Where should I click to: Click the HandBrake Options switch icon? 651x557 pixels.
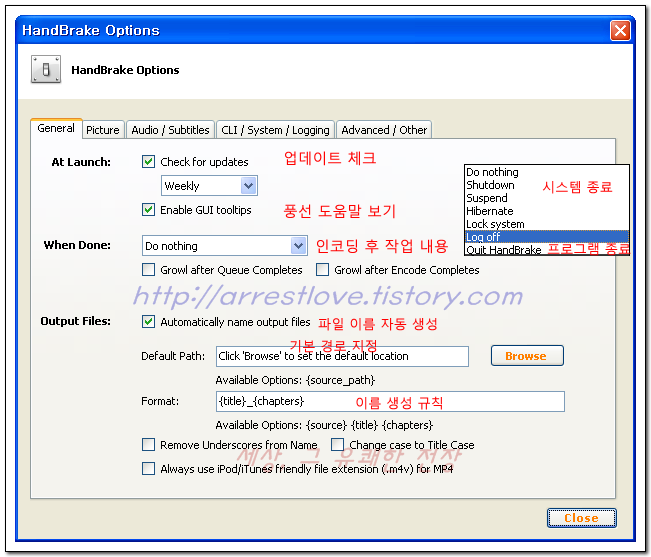[46, 69]
